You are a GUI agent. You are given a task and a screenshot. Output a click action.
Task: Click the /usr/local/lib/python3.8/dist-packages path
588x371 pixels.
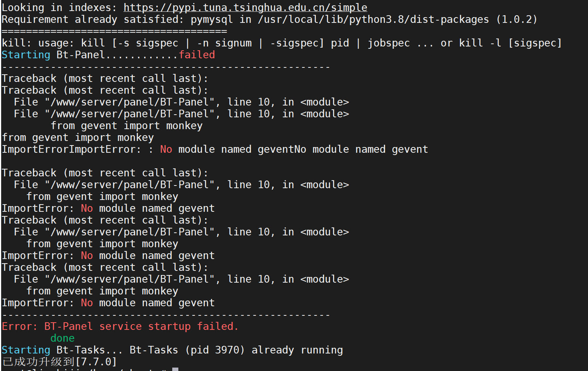[373, 19]
